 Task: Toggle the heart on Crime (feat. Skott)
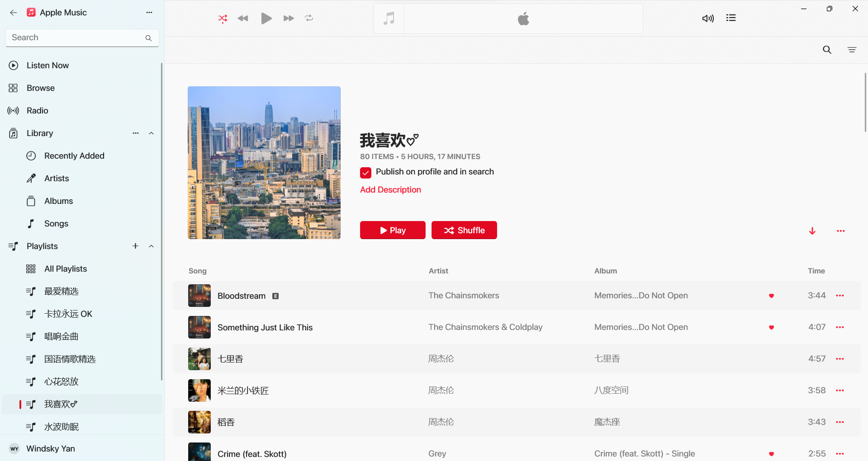771,454
